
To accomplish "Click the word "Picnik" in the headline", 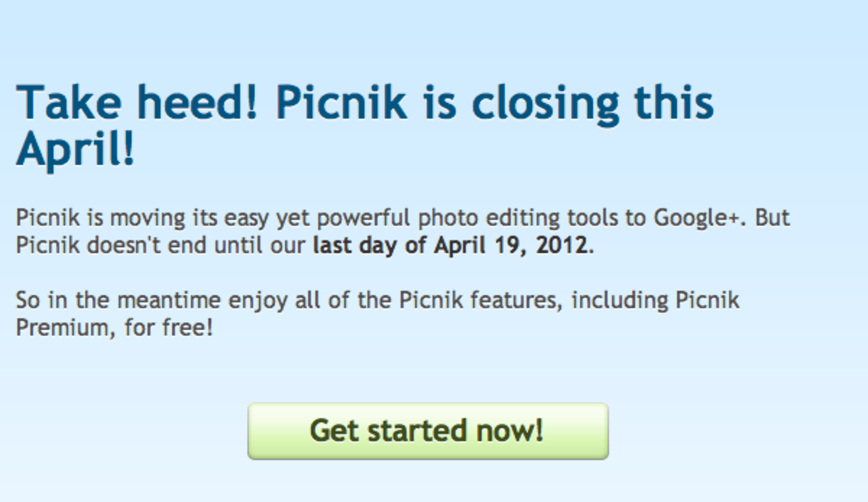I will click(342, 102).
